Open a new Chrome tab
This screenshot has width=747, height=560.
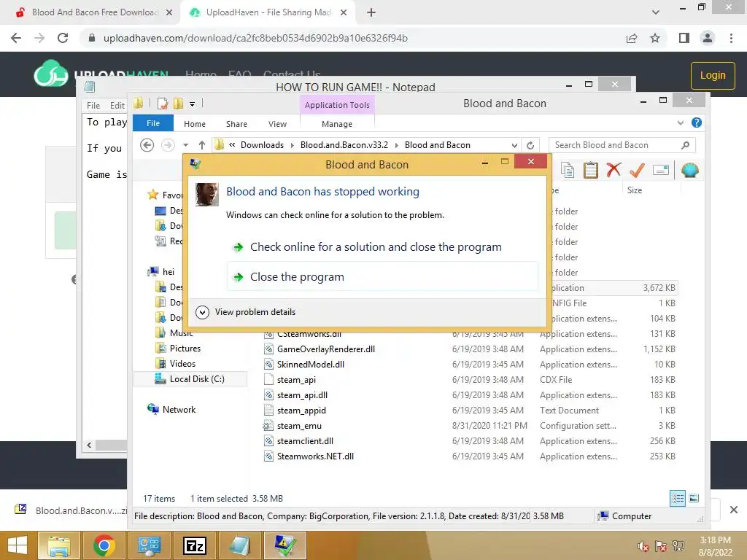[x=371, y=12]
